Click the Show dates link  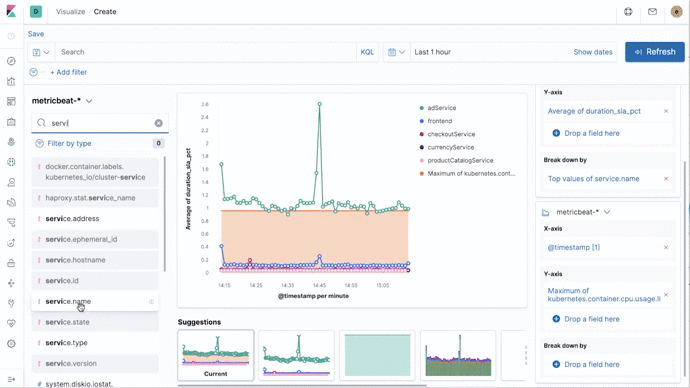click(593, 52)
